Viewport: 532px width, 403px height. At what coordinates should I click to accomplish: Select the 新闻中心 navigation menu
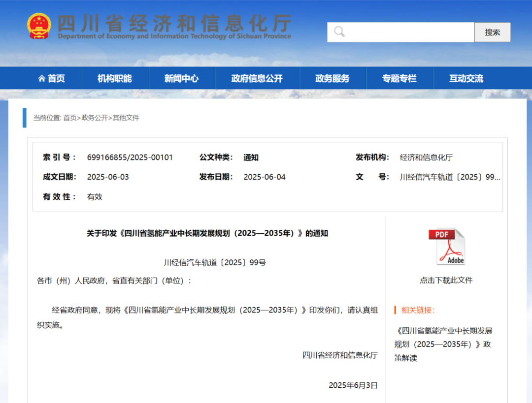pyautogui.click(x=182, y=77)
